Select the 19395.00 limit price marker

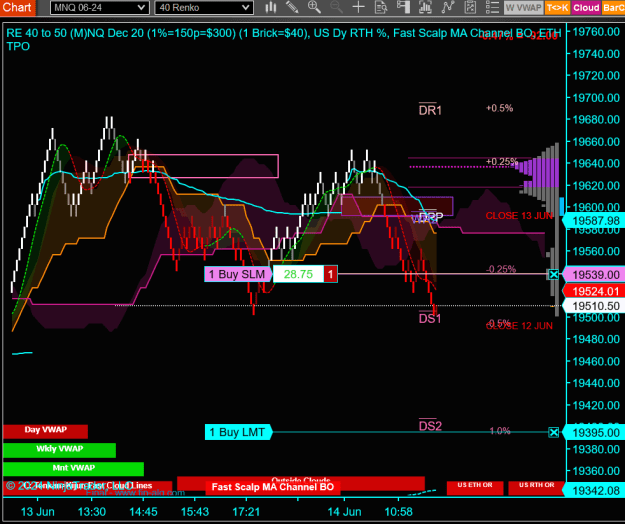[596, 433]
